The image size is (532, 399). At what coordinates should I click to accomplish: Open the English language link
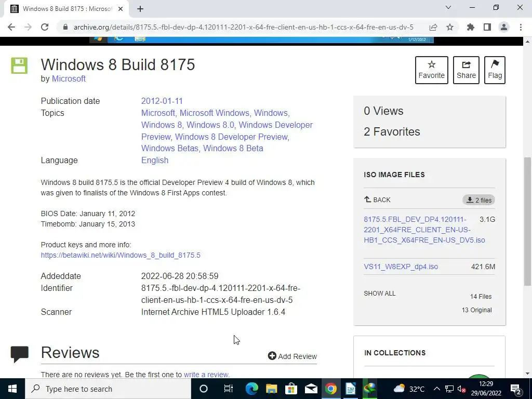[x=155, y=160]
